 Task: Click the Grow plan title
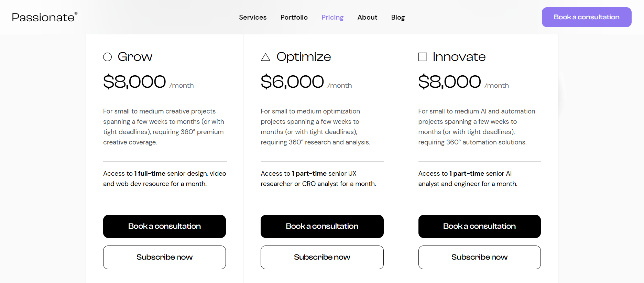(135, 57)
